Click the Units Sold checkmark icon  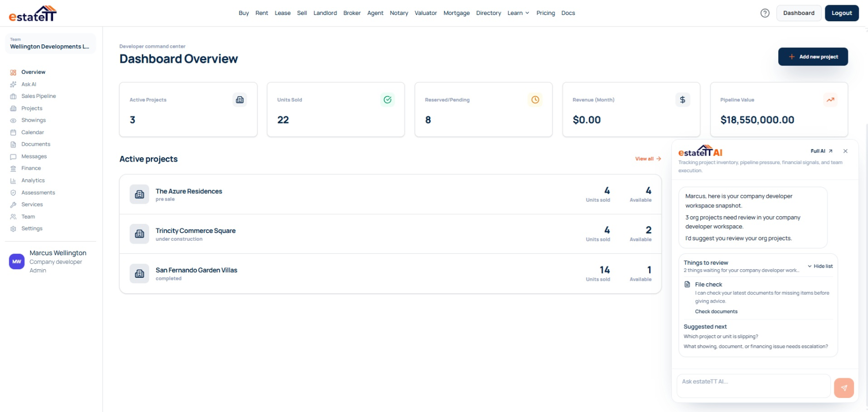click(387, 100)
